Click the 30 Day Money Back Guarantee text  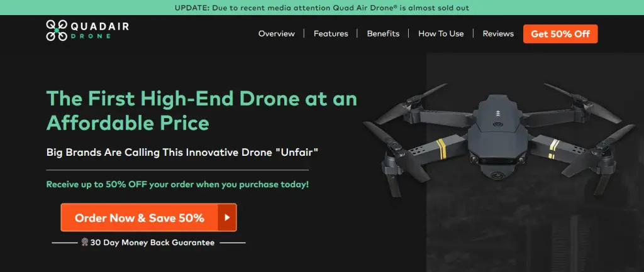click(x=152, y=242)
